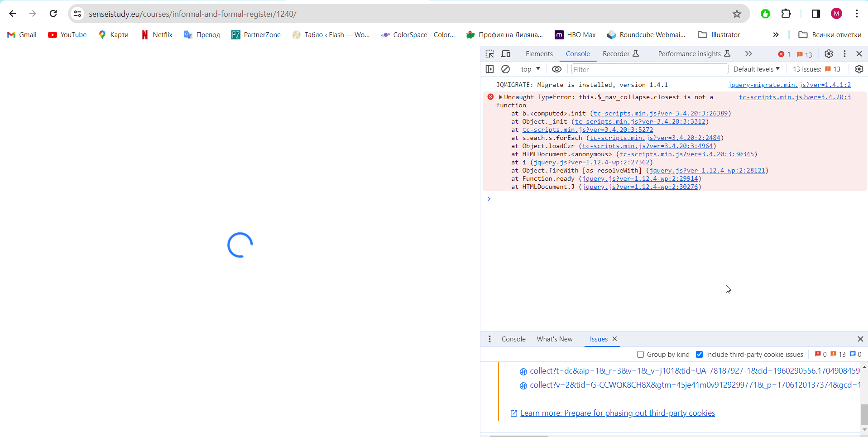Toggle the browser side panel
The width and height of the screenshot is (868, 437).
pyautogui.click(x=816, y=14)
